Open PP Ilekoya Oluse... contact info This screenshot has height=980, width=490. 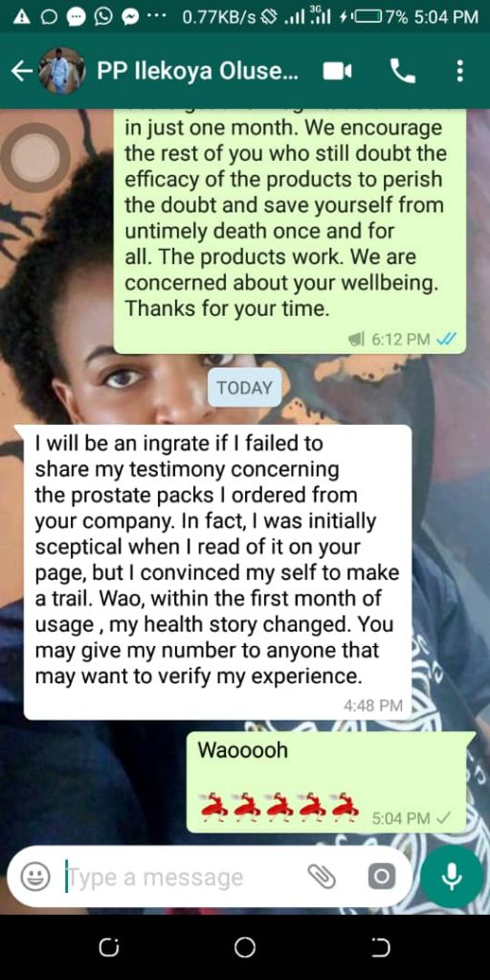point(197,72)
